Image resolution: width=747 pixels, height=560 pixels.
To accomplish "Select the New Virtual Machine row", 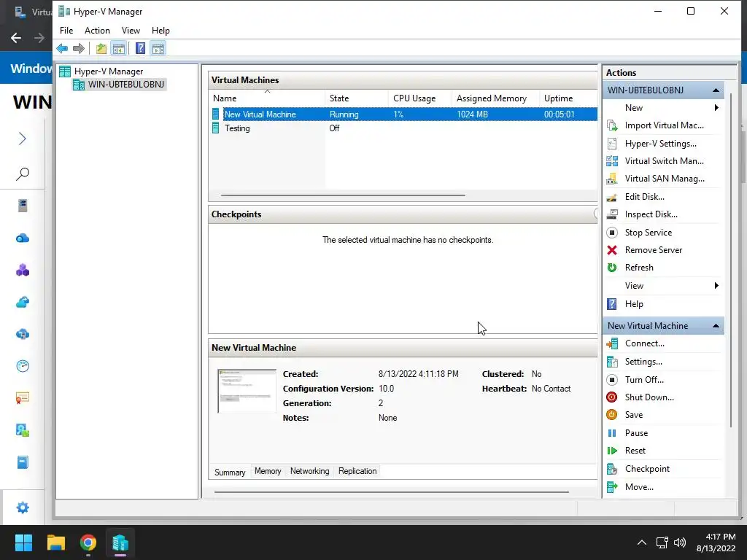I will pyautogui.click(x=404, y=114).
